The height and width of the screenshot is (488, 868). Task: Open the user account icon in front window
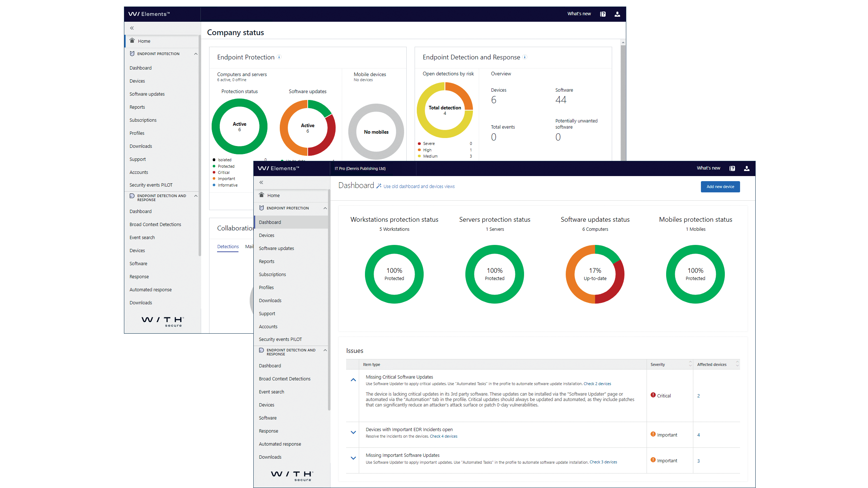click(747, 168)
